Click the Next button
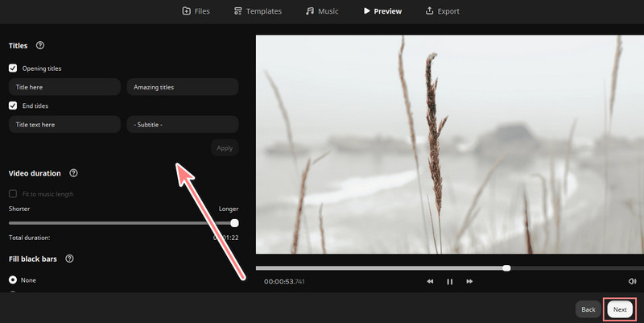Image resolution: width=644 pixels, height=323 pixels. pos(619,309)
